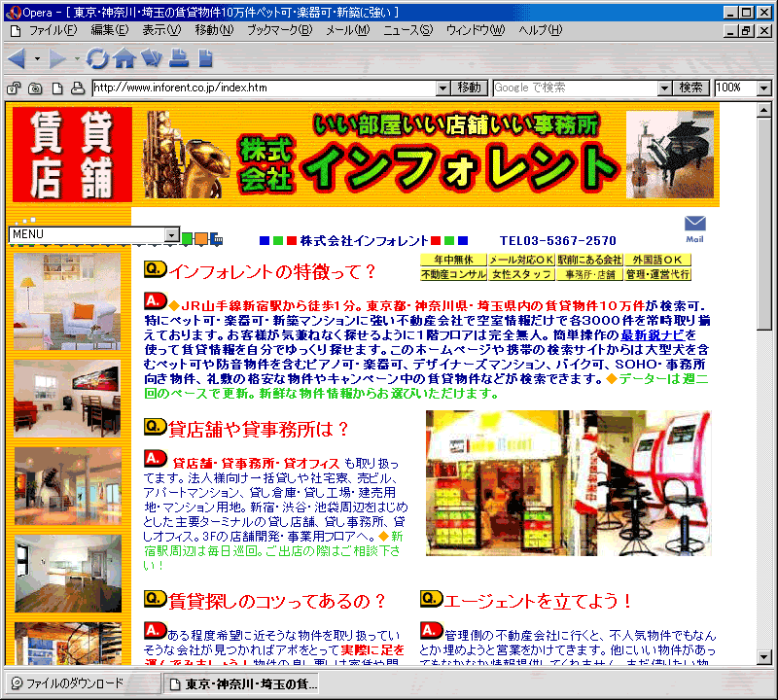Open the 最新鋭ナビ link

pos(653,335)
